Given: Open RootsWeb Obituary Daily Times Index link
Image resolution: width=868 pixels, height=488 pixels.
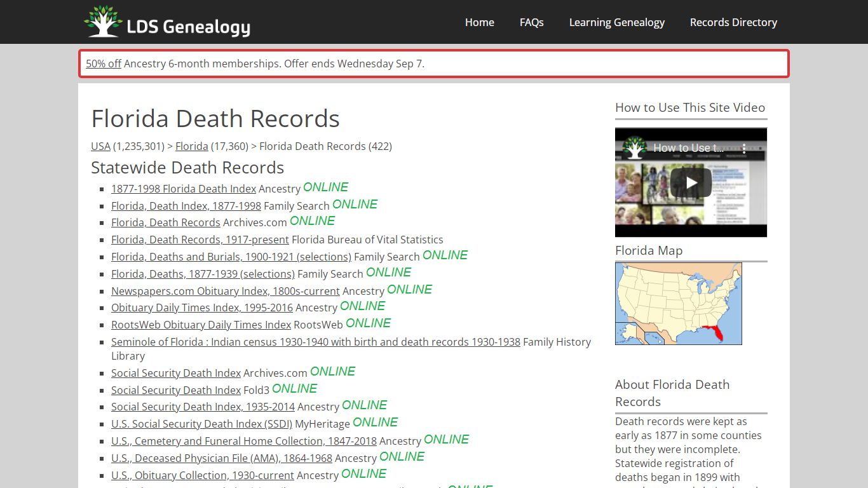Looking at the screenshot, I should pyautogui.click(x=201, y=325).
